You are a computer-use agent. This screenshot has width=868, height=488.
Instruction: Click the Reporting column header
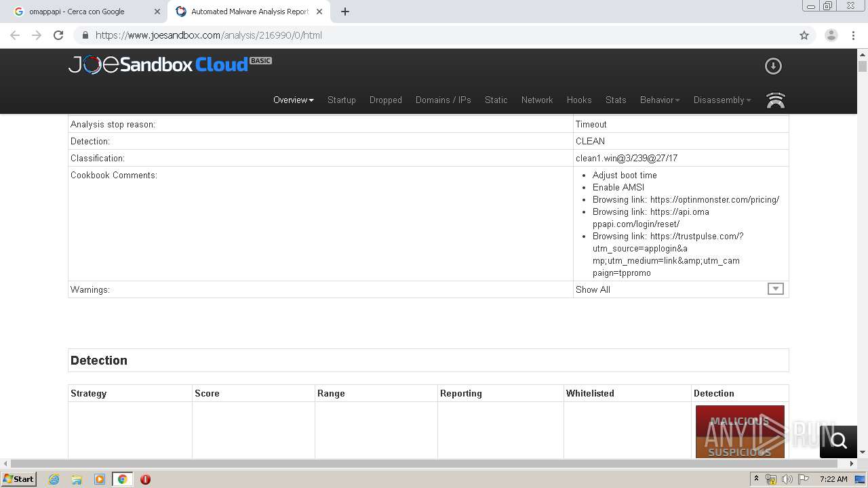click(x=461, y=393)
